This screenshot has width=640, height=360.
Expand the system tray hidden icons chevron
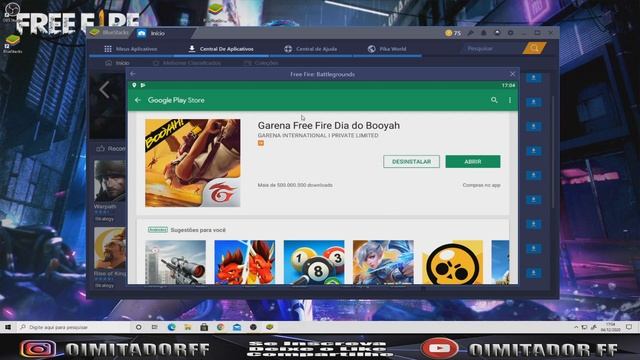click(576, 327)
